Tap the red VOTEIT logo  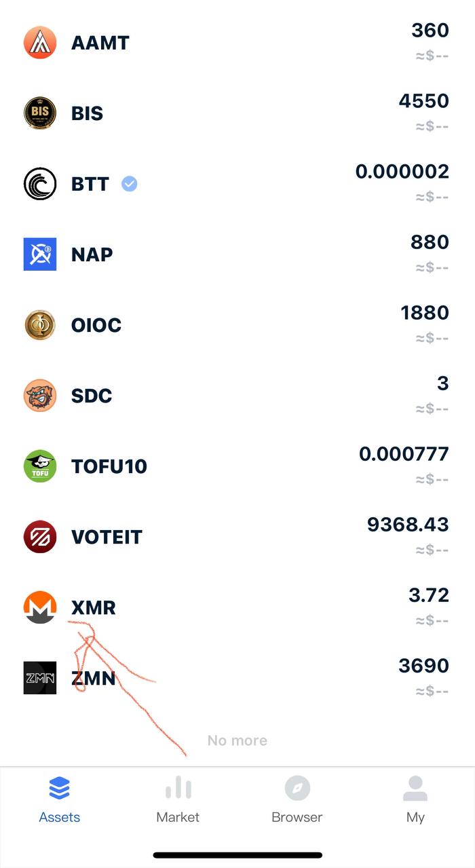tap(40, 537)
